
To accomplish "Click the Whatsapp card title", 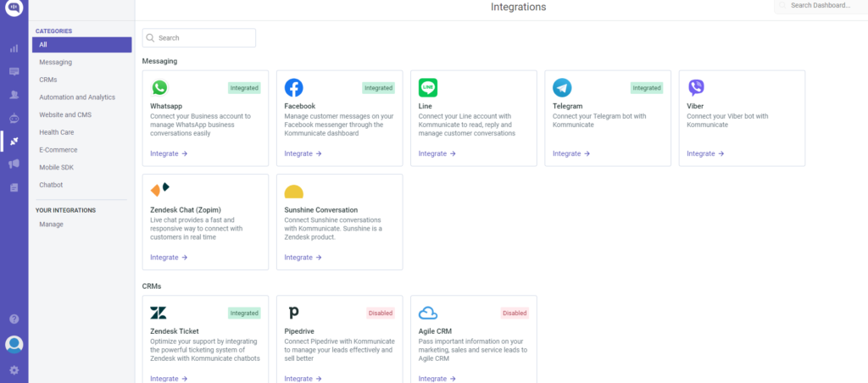I will 166,106.
